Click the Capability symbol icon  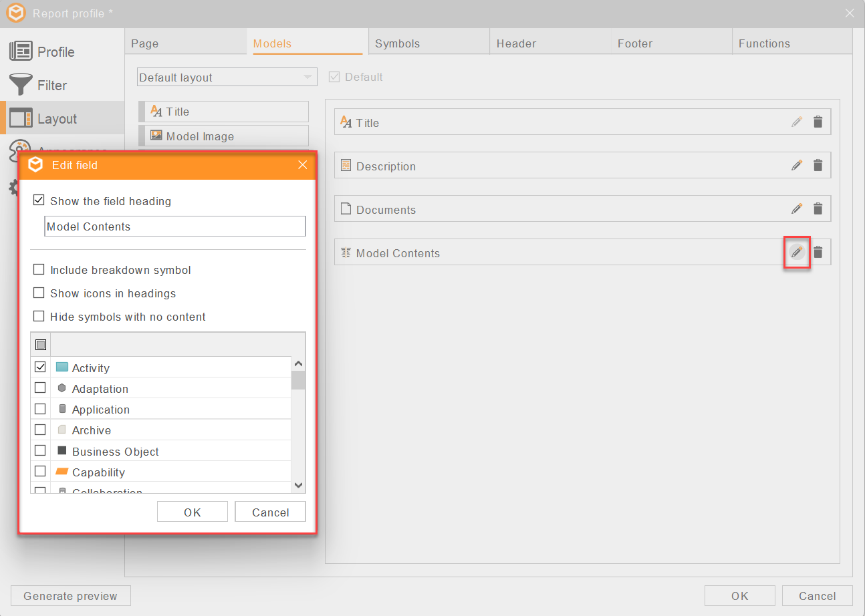coord(62,472)
